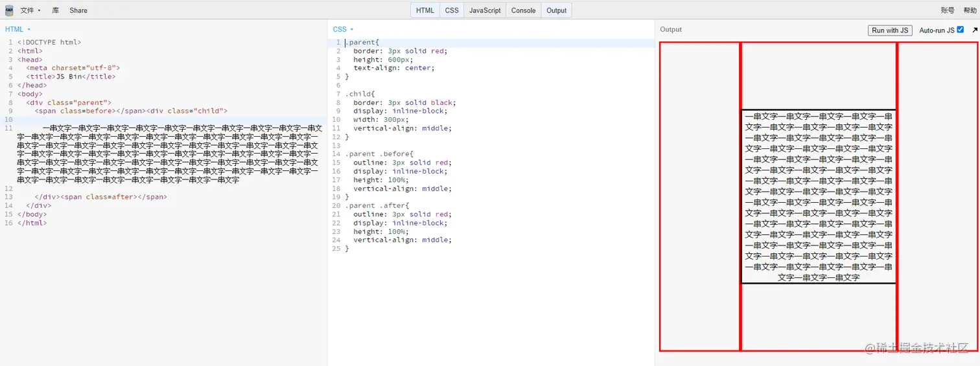Click the div class="parent" line
This screenshot has width=980, height=366.
point(69,102)
